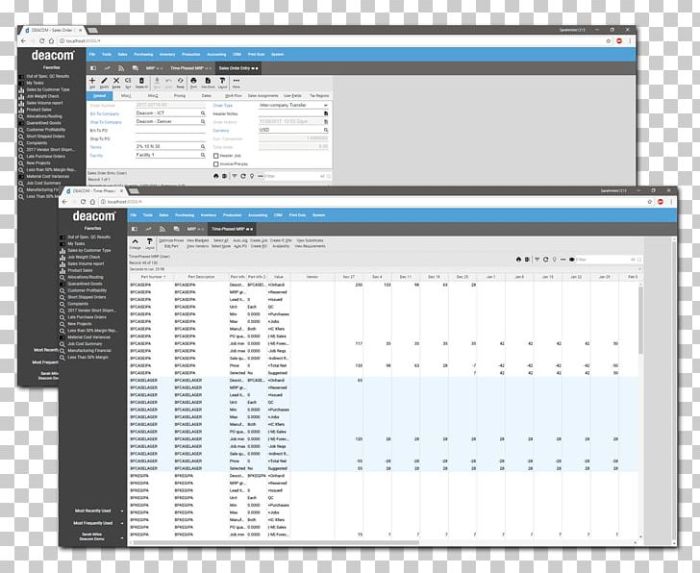Open the Inventory menu in front window

[x=208, y=215]
